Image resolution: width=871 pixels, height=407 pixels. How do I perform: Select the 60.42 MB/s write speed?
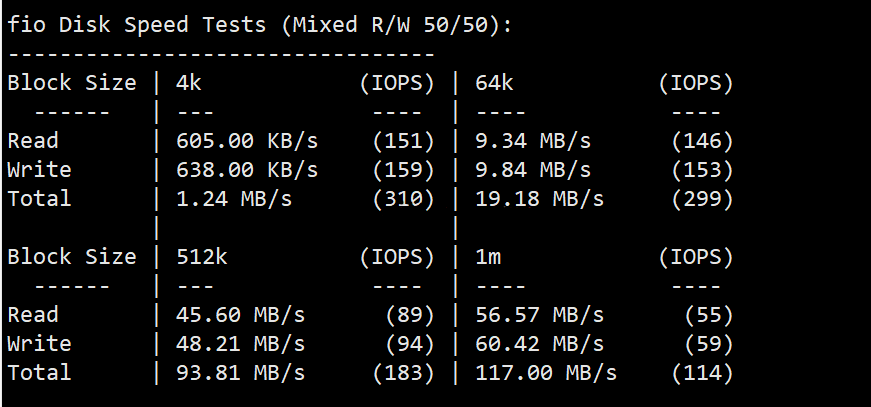[x=539, y=344]
